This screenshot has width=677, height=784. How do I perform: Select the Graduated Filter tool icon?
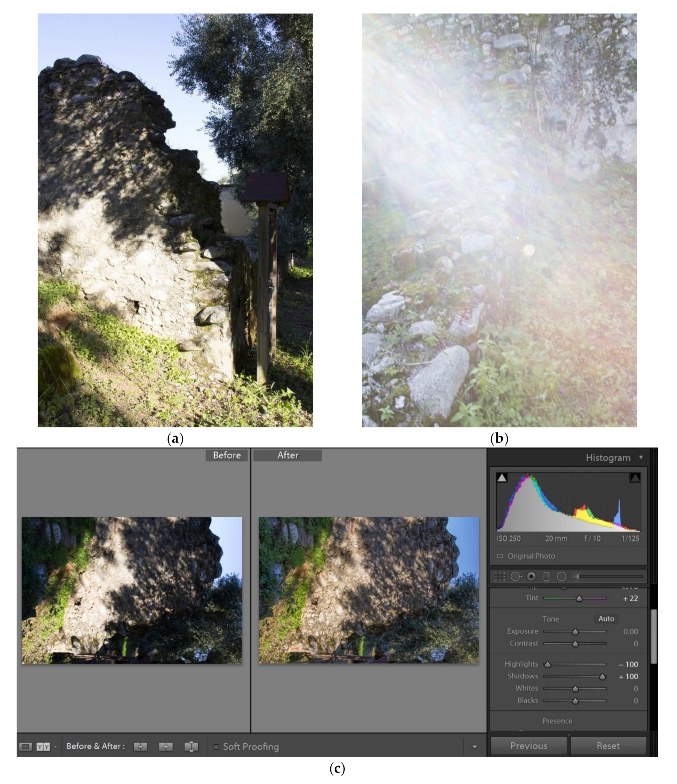pos(546,576)
